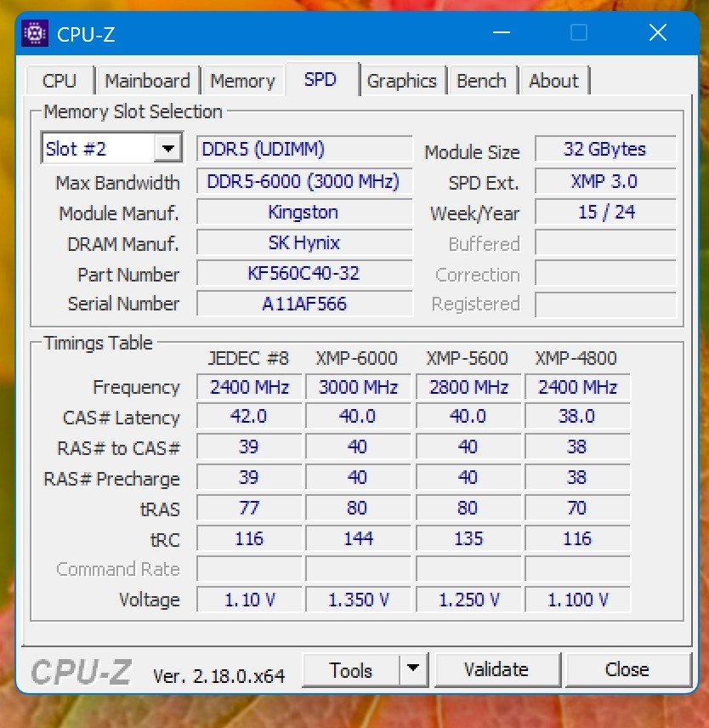Click the DDR5 (UDIMM) memory type field
The image size is (709, 728).
[x=304, y=149]
